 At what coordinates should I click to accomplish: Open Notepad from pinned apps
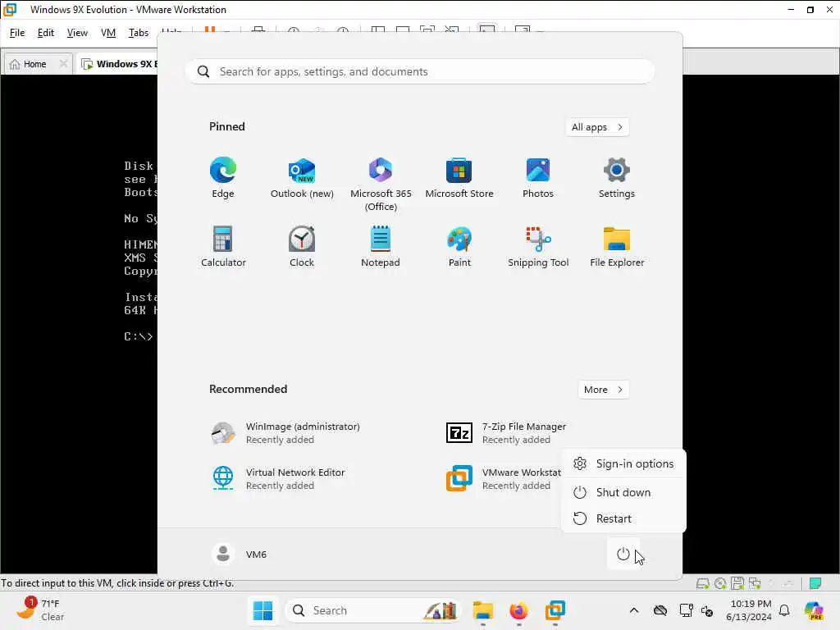point(381,247)
